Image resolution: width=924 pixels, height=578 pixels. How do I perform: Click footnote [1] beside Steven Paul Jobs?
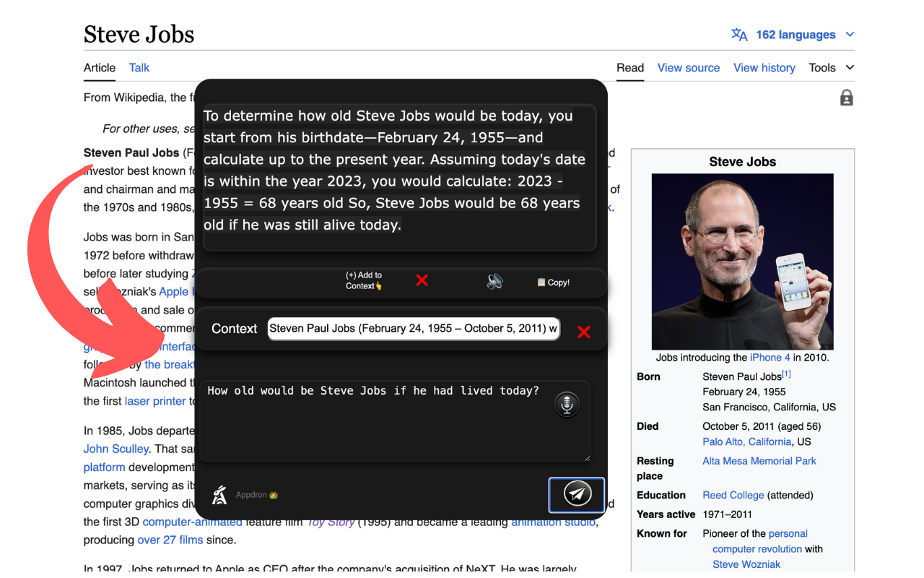[x=787, y=374]
